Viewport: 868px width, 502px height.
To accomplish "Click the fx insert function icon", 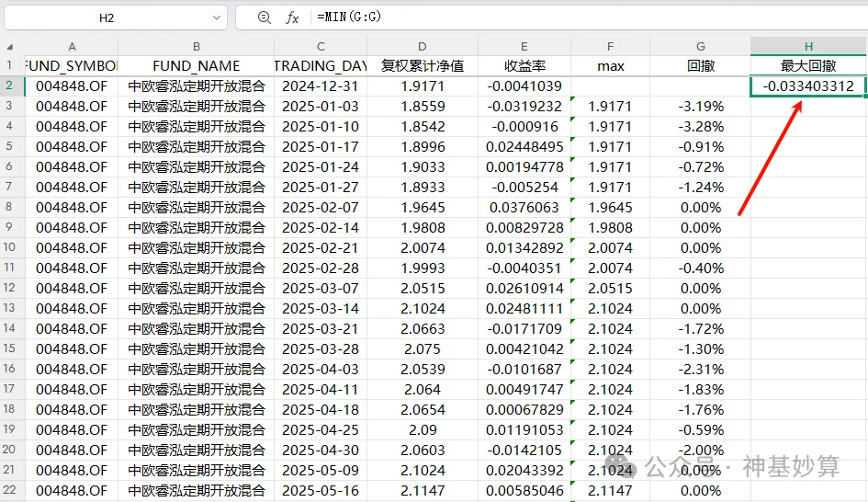I will click(x=292, y=17).
